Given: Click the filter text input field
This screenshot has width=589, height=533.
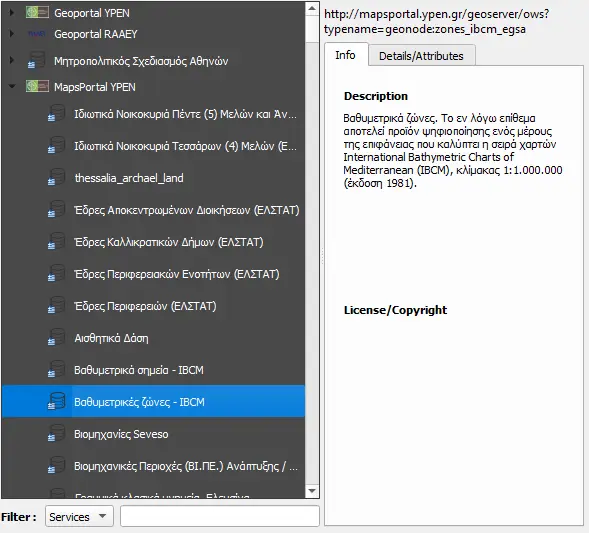Looking at the screenshot, I should click(x=220, y=516).
